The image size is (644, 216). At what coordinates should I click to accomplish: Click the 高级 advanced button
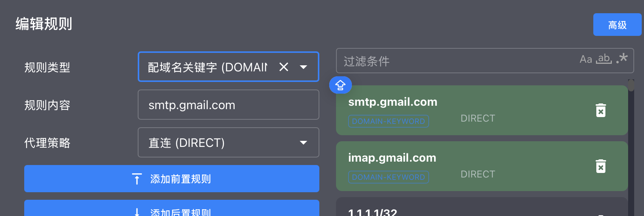coord(617,25)
